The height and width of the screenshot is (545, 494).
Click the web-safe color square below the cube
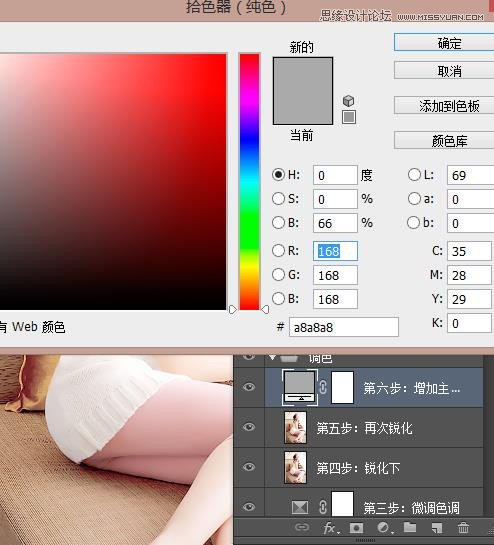[x=349, y=117]
